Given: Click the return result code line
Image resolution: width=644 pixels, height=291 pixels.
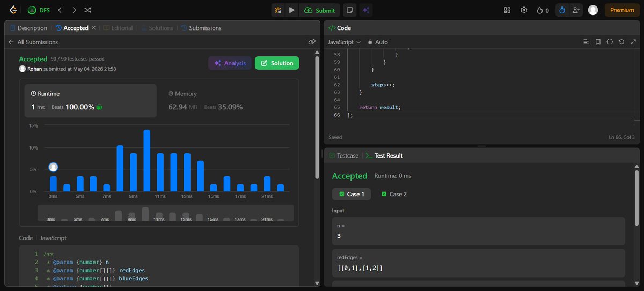Looking at the screenshot, I should point(380,107).
